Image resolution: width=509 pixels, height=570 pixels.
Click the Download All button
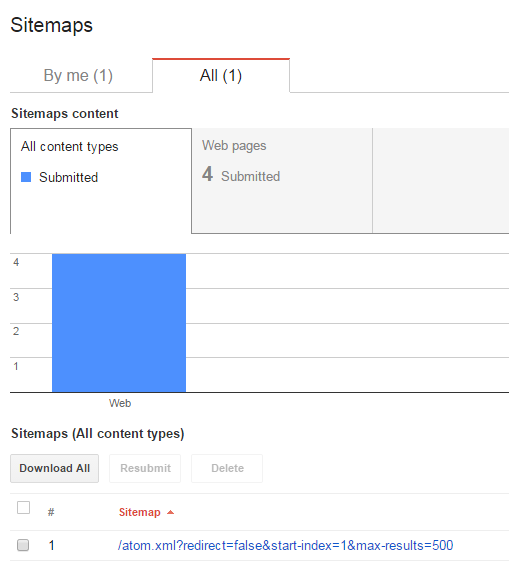tap(55, 468)
